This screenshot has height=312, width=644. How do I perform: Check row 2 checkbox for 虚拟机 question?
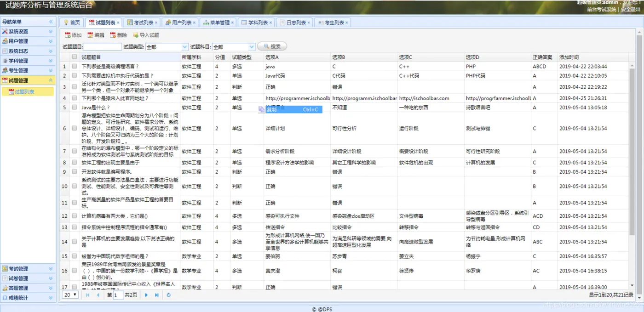click(x=75, y=76)
